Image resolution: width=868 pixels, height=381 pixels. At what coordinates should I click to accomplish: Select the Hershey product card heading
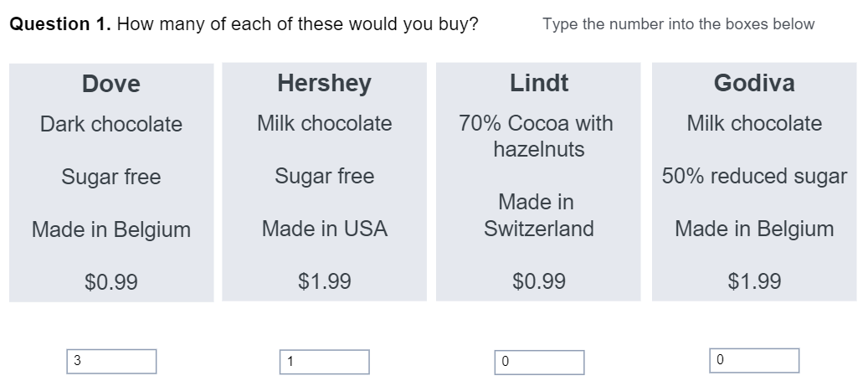pos(325,83)
